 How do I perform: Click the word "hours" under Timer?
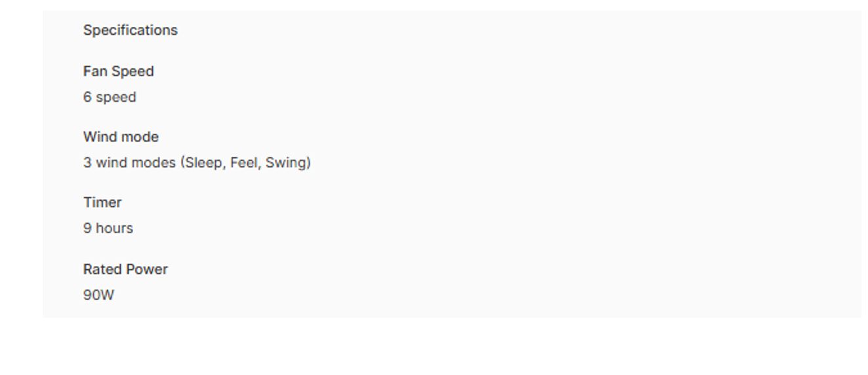[x=115, y=229]
